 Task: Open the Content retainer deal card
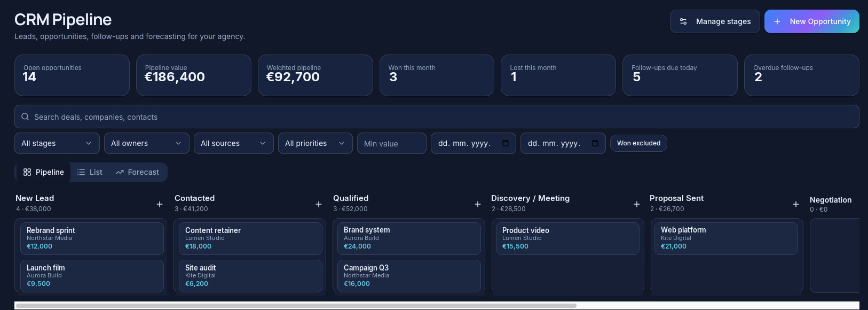[250, 238]
